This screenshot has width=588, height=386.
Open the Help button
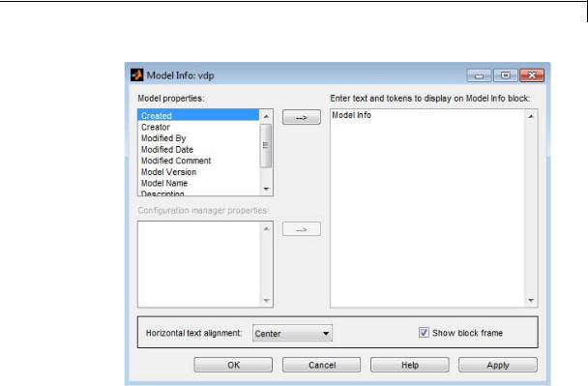(x=410, y=365)
